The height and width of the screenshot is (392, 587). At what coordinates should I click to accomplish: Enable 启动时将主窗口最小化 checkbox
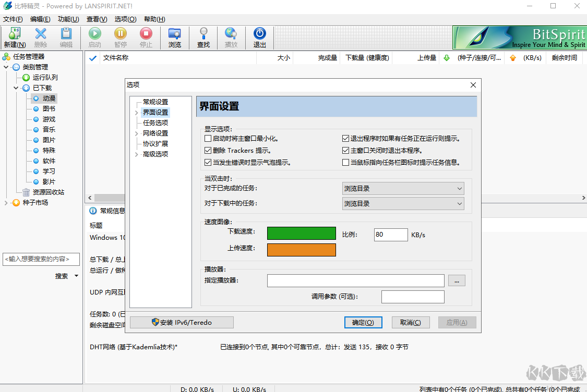(208, 138)
